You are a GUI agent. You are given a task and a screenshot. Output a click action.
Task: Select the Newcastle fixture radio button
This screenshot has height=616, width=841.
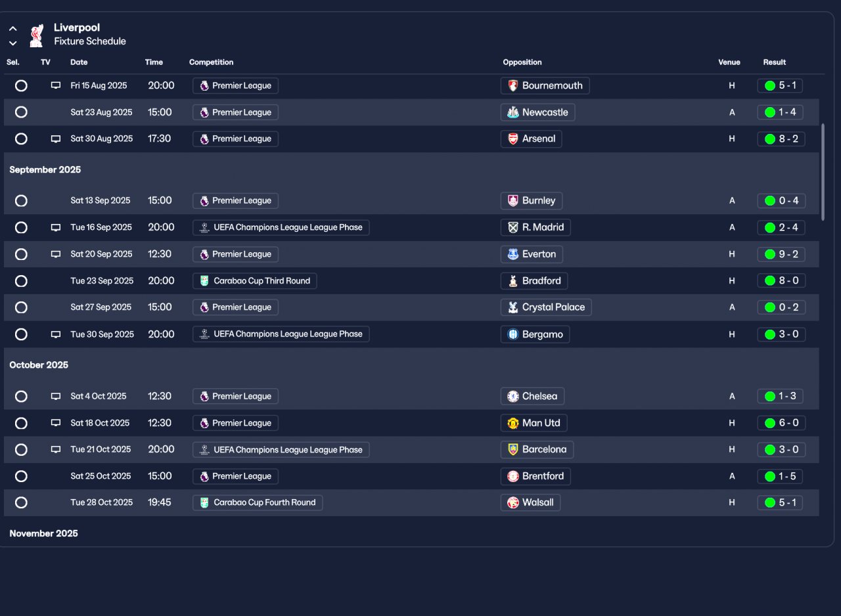[21, 112]
